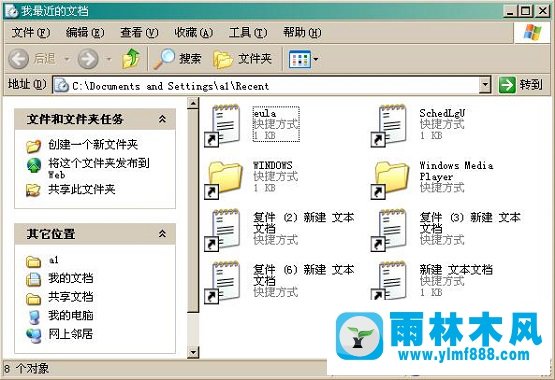Image resolution: width=555 pixels, height=380 pixels.
Task: Click 将这个文件夹发布到 Web link
Action: pos(99,168)
